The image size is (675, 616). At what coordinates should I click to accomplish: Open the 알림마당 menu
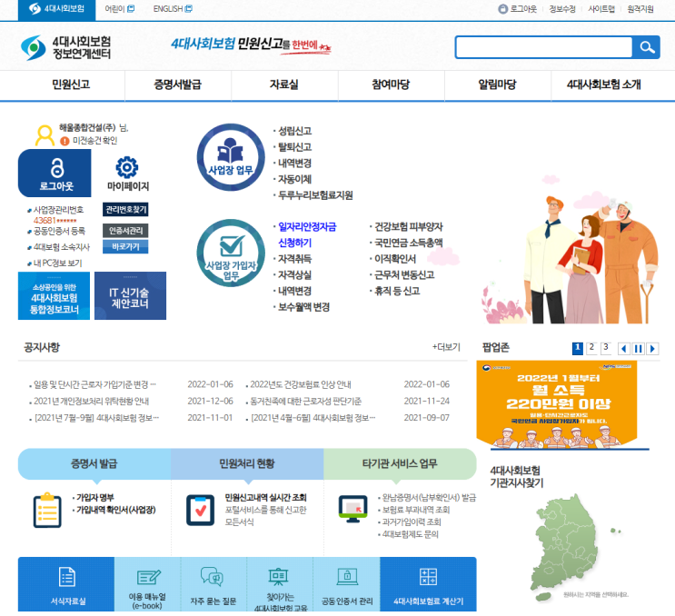[498, 84]
